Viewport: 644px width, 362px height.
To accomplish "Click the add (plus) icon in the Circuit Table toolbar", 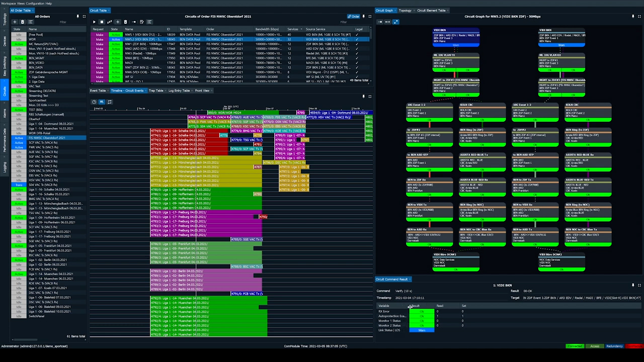I will click(118, 22).
